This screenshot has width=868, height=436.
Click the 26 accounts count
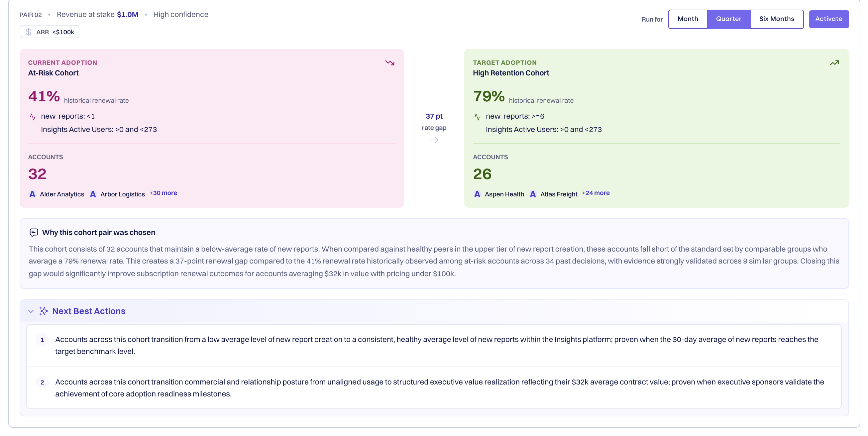coord(482,174)
